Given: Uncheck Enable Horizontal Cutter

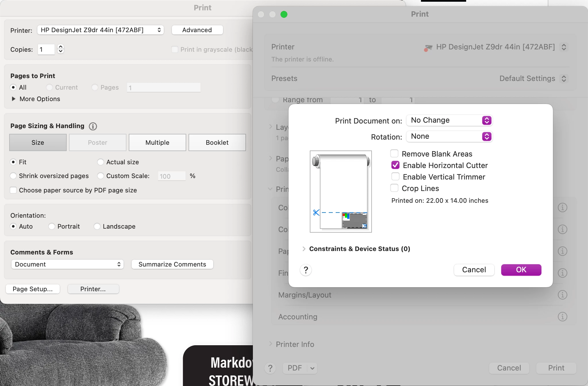Looking at the screenshot, I should (395, 165).
